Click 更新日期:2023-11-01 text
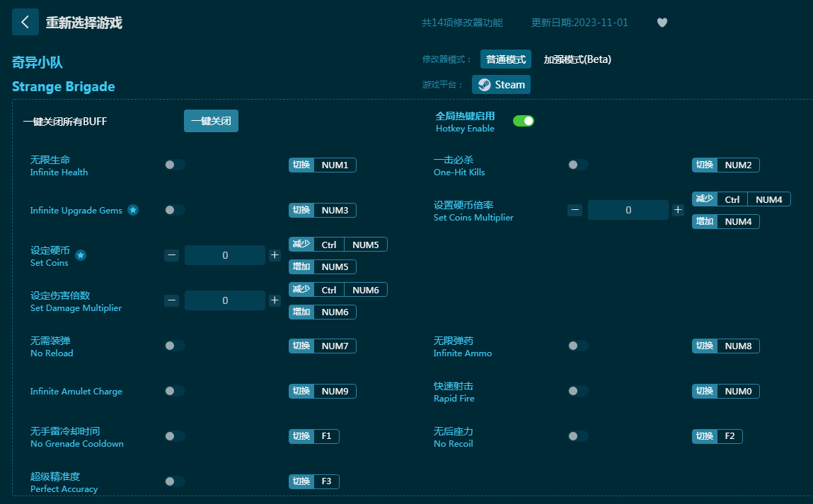Screen dimensions: 813x504 (580, 23)
